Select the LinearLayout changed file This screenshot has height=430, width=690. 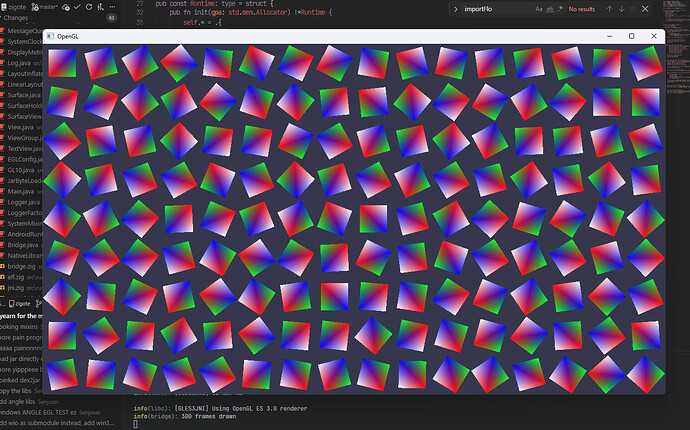tap(21, 85)
